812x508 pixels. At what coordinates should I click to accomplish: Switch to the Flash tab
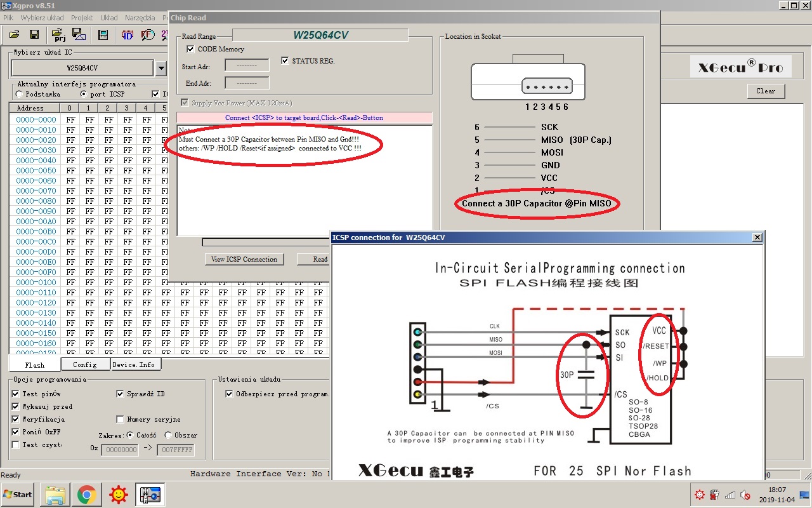coord(35,364)
